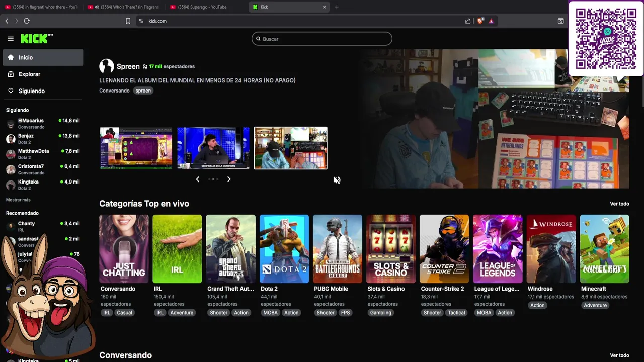Click Conversando category under stream title
The image size is (644, 362).
click(114, 90)
